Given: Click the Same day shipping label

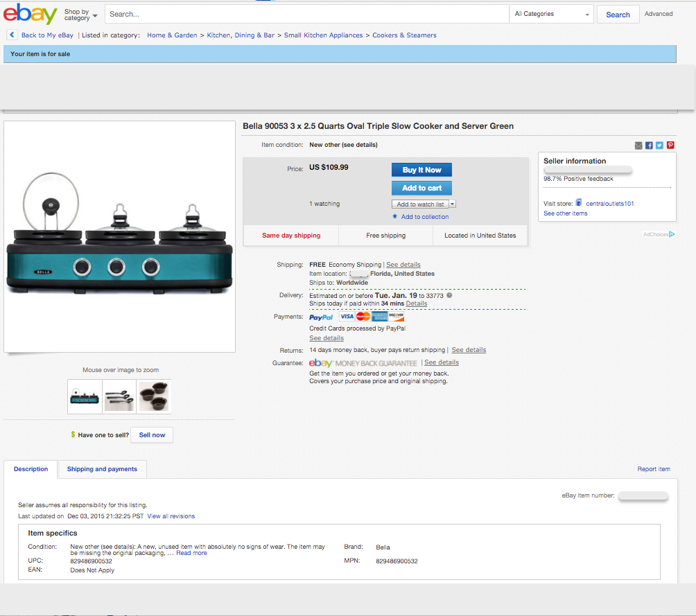Looking at the screenshot, I should tap(291, 236).
